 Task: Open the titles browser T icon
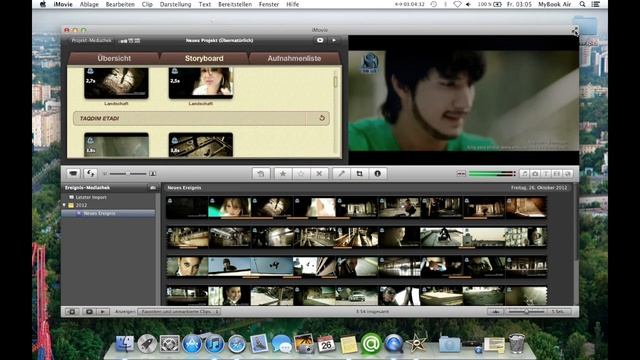click(x=546, y=174)
